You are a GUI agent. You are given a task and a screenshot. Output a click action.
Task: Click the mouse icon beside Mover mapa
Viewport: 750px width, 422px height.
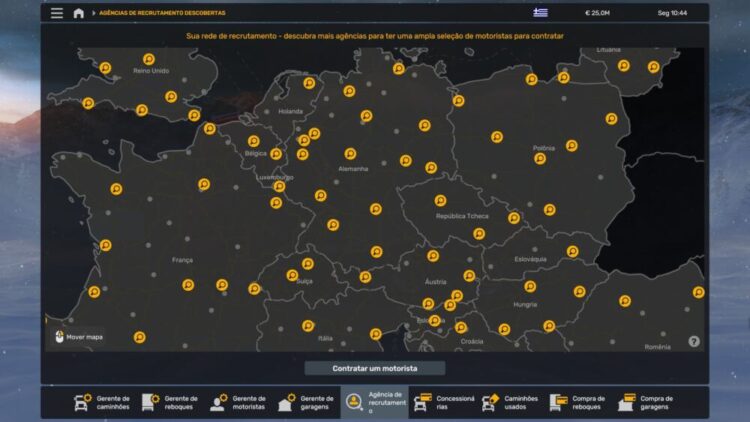[x=59, y=337]
